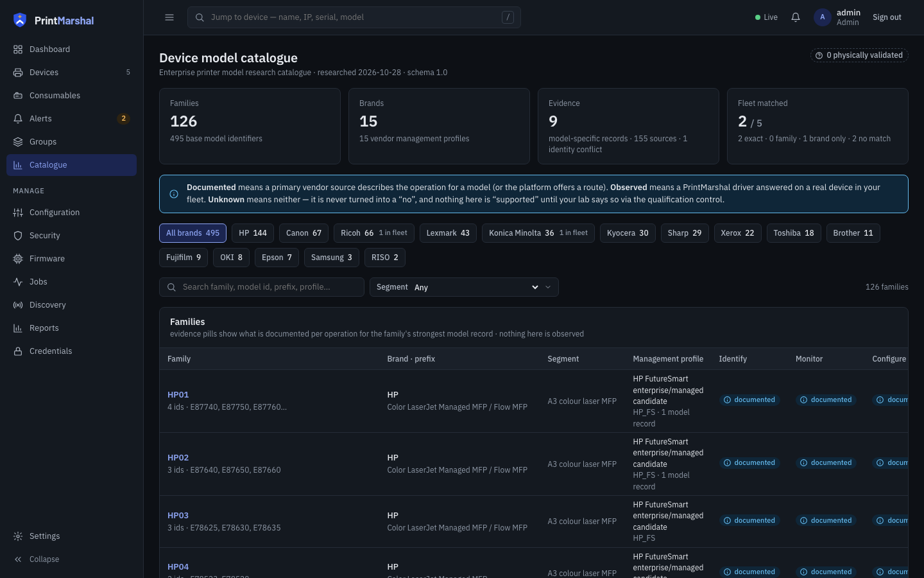
Task: Select the Lexmark brand filter
Action: [448, 233]
